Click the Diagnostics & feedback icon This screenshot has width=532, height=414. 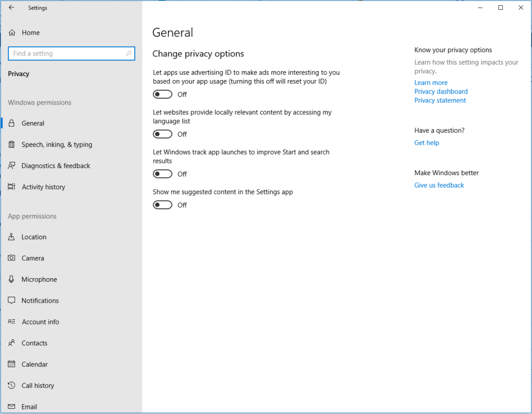coord(11,166)
